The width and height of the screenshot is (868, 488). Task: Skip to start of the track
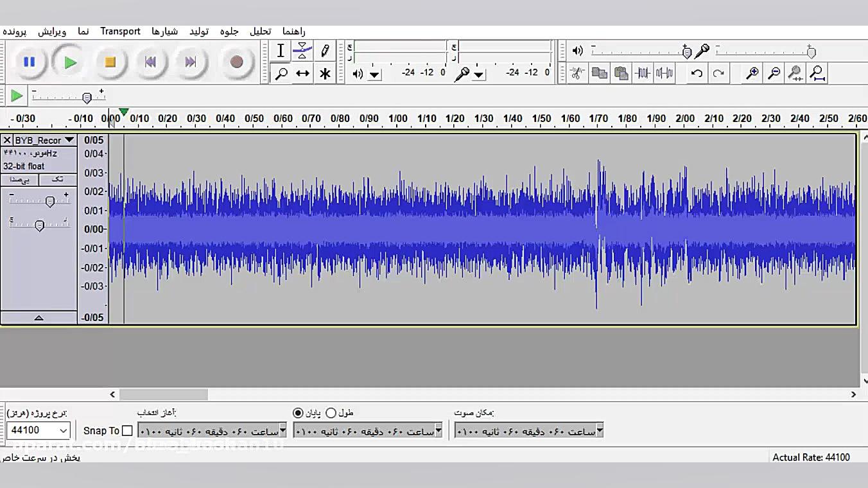pos(150,62)
